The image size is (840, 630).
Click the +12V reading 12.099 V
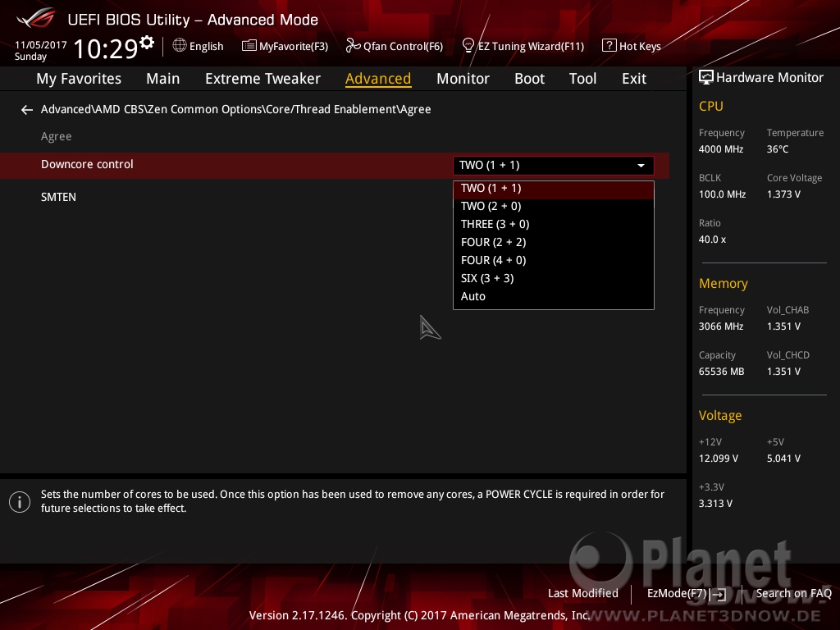tap(719, 459)
